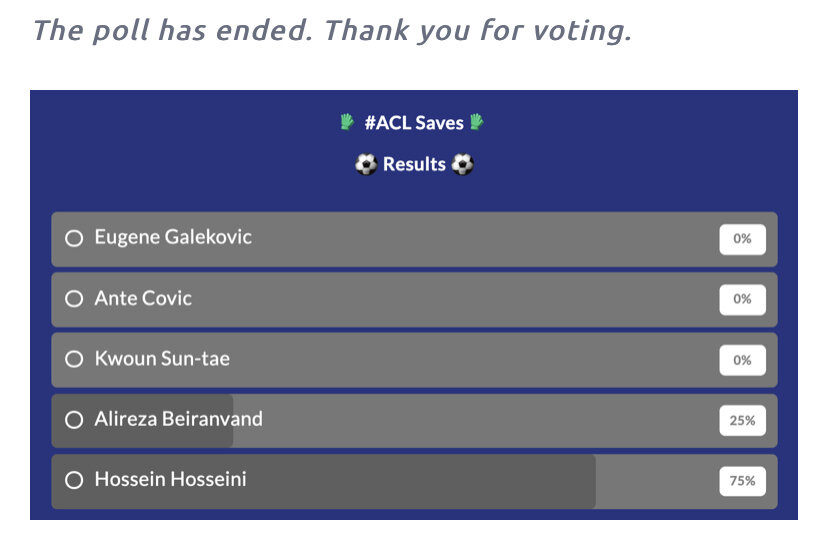Click the 75% badge for Hossein Hosseini
Viewport: 828px width, 542px height.
click(742, 481)
